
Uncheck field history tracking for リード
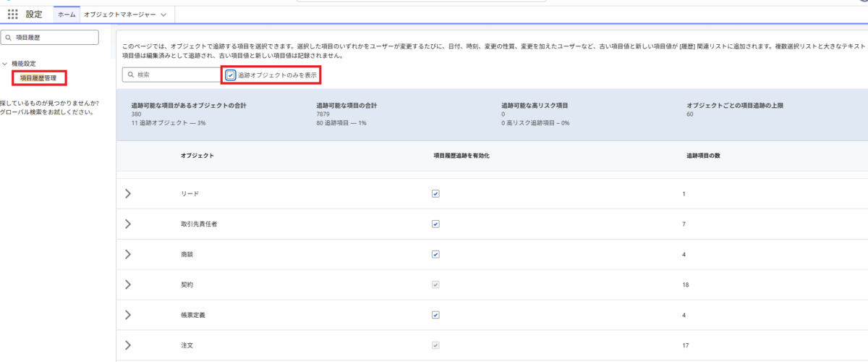[435, 194]
